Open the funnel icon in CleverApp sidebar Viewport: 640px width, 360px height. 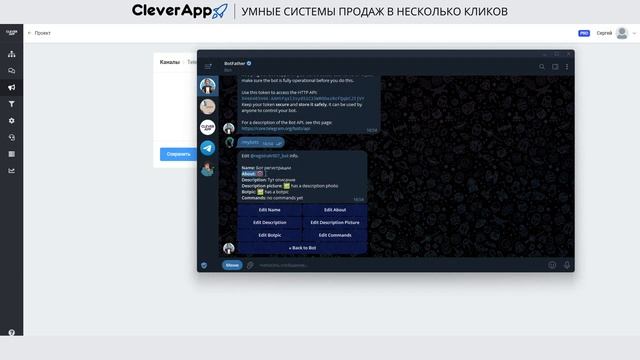point(11,104)
